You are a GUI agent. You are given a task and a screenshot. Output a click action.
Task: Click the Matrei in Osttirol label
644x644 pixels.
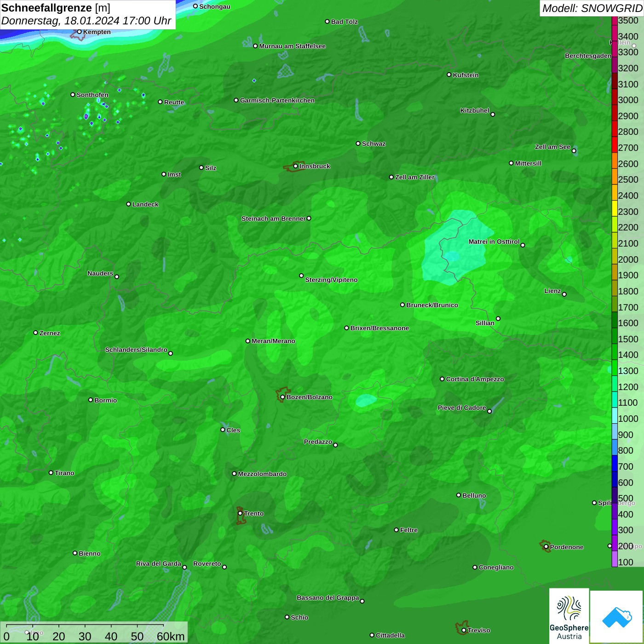click(x=494, y=241)
